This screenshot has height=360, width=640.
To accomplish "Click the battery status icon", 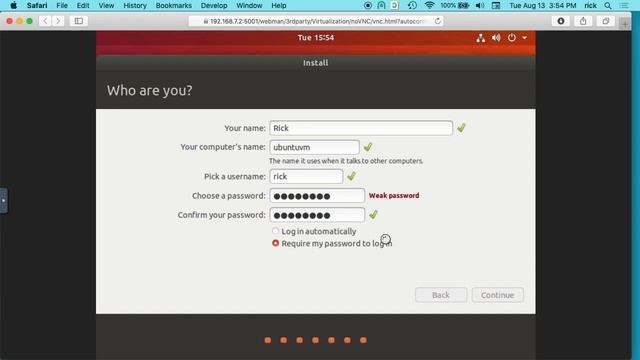I will (x=464, y=5).
